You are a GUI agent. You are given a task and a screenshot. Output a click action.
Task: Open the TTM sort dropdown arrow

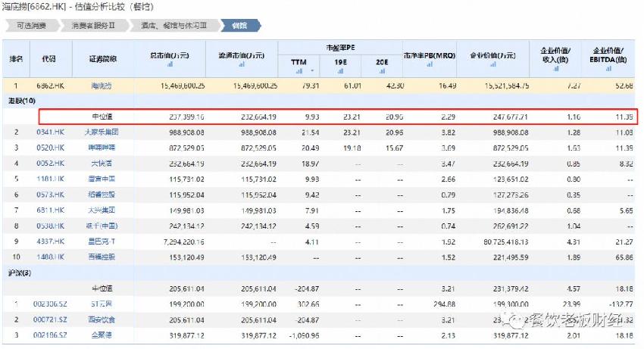point(312,71)
